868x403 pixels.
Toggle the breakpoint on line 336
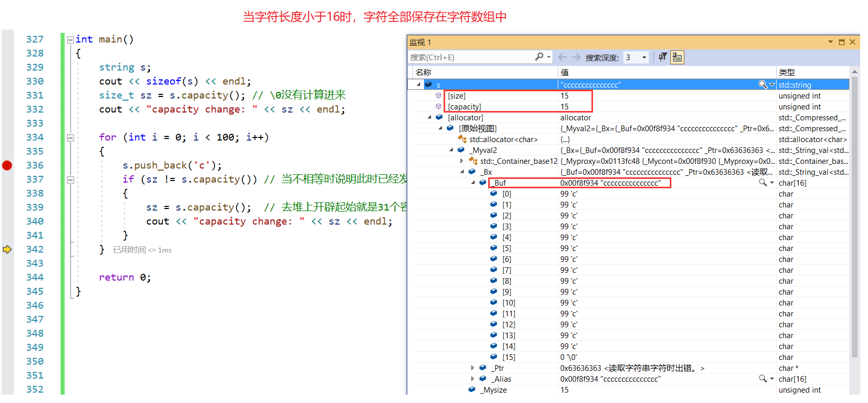[7, 165]
